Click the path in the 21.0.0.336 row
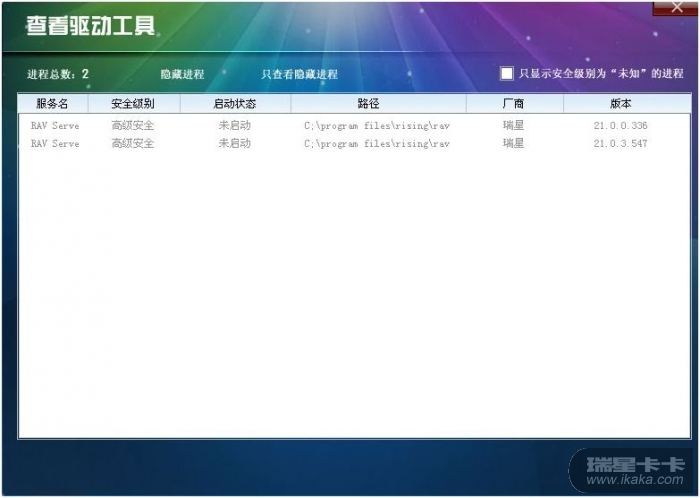Viewport: 700px width, 498px height. (x=377, y=126)
